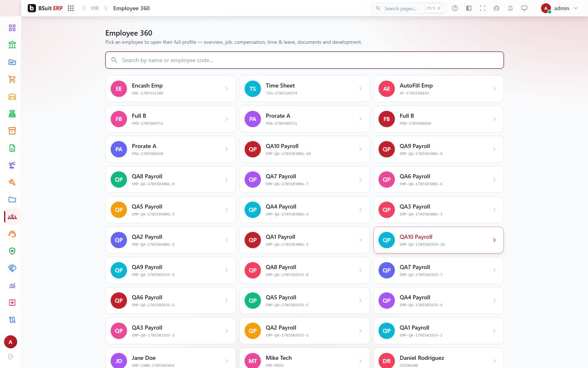This screenshot has height=368, width=588.
Task: Click chevron on QA1 Payroll 1785502935-1 card
Action: click(494, 331)
